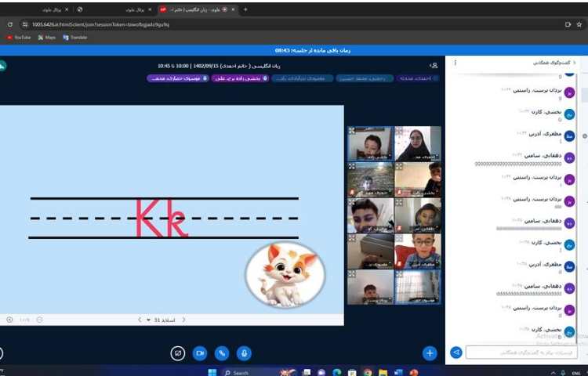Image resolution: width=588 pixels, height=376 pixels.
Task: Open Word from the taskbar
Action: tap(398, 373)
